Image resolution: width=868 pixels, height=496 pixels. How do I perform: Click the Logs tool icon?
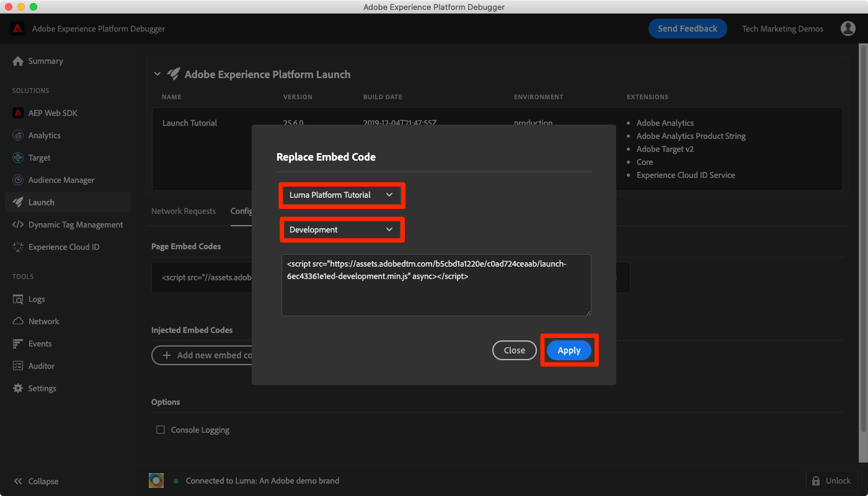click(18, 299)
